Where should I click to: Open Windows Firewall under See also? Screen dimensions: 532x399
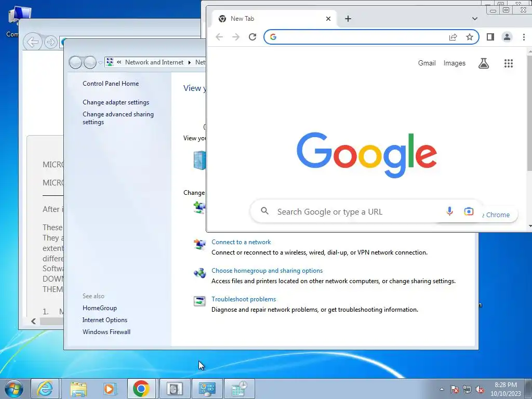point(106,332)
